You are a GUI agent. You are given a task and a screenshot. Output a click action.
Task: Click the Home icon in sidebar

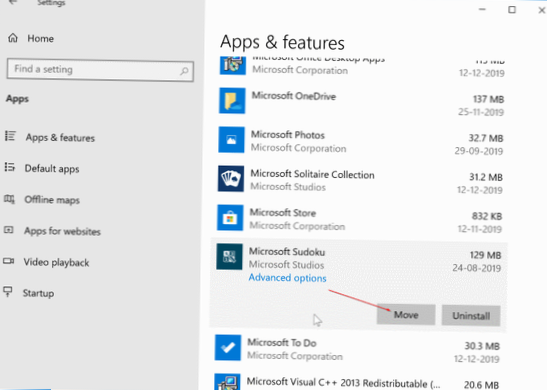click(13, 38)
